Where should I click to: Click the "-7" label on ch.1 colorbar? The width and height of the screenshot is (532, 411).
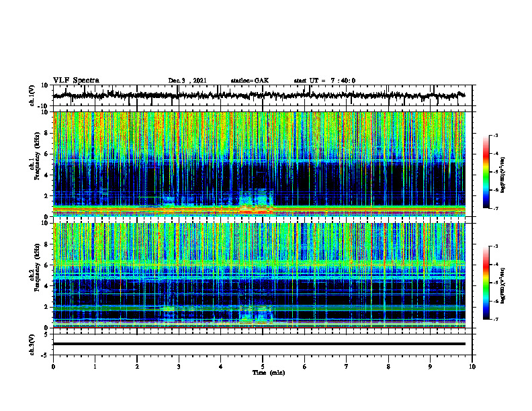[x=496, y=208]
